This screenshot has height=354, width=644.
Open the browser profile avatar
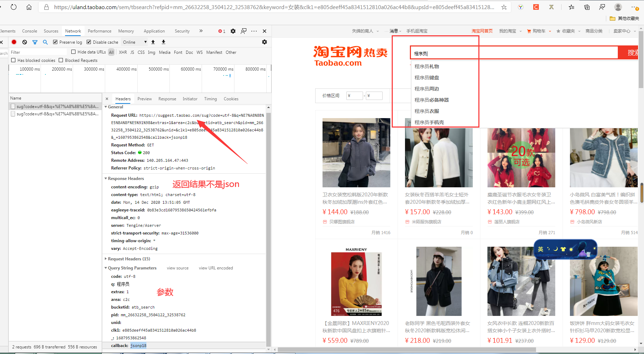pyautogui.click(x=618, y=7)
